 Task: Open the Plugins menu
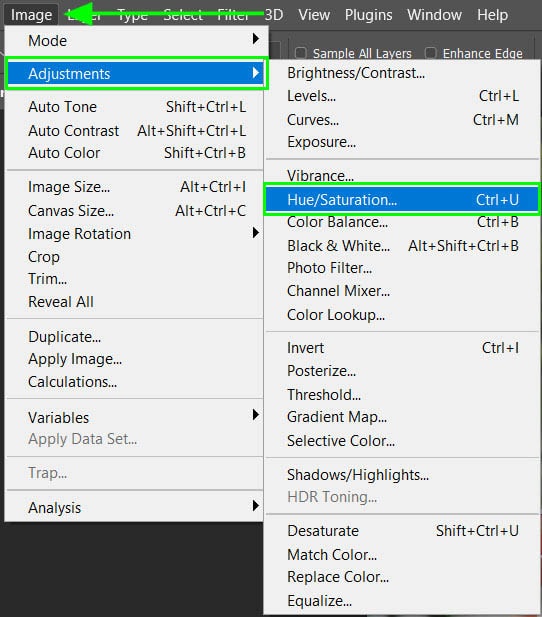(368, 15)
